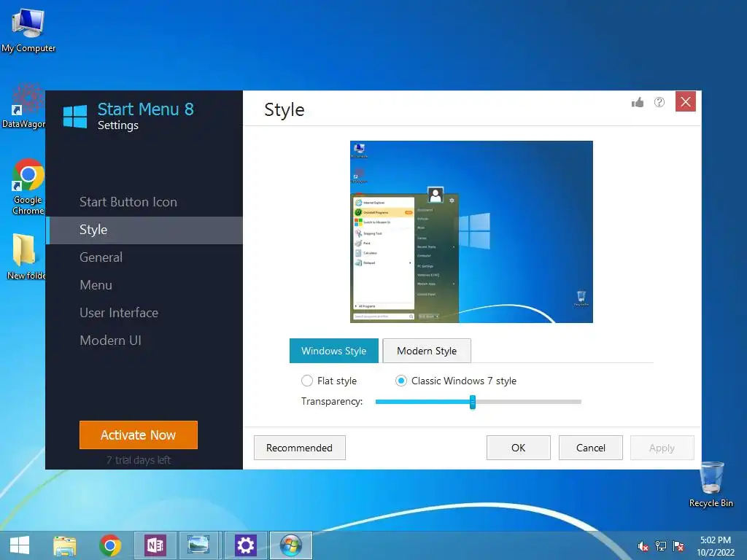Click the Recommended button
Viewport: 747px width, 560px height.
pos(299,448)
